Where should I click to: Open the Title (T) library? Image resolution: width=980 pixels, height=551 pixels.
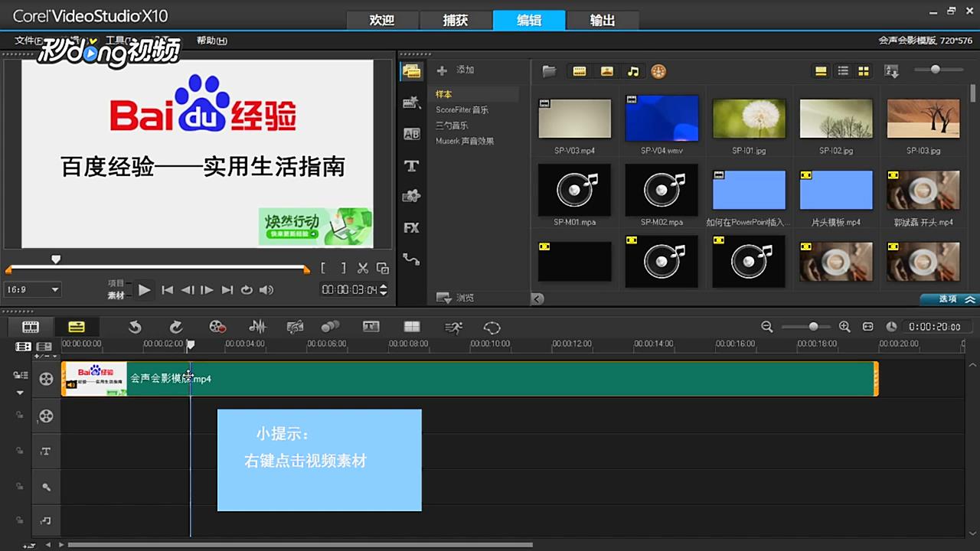coord(411,165)
